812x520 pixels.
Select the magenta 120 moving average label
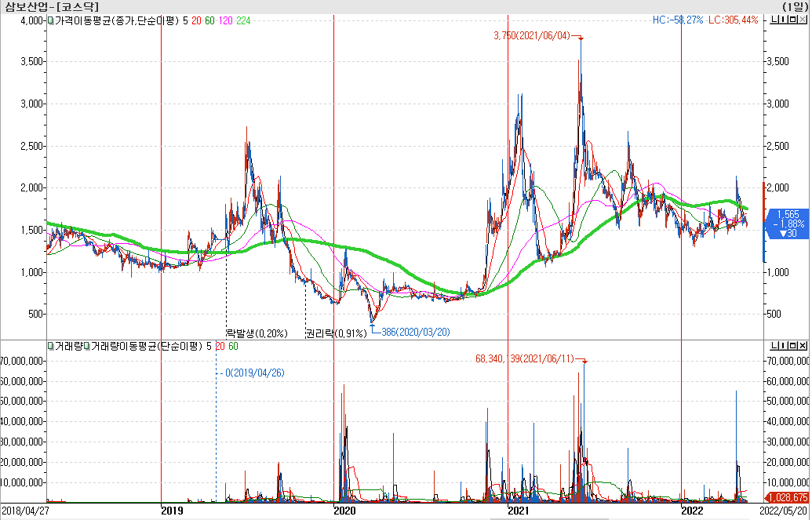point(226,20)
